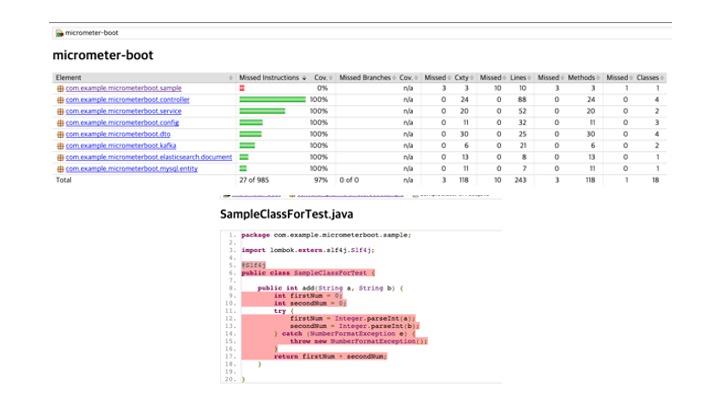The height and width of the screenshot is (405, 720).
Task: Sort by Missed column before Cxty
Action: (437, 78)
